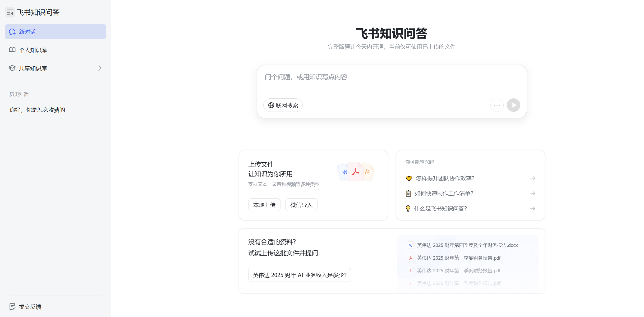Image resolution: width=644 pixels, height=317 pixels.
Task: Click the 提交反馈 feedback icon
Action: pos(13,306)
